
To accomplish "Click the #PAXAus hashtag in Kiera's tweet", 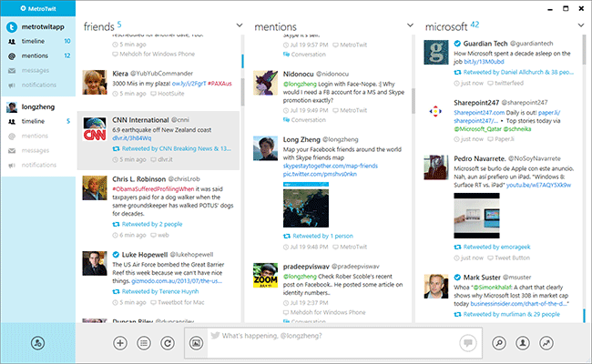I will pyautogui.click(x=218, y=83).
